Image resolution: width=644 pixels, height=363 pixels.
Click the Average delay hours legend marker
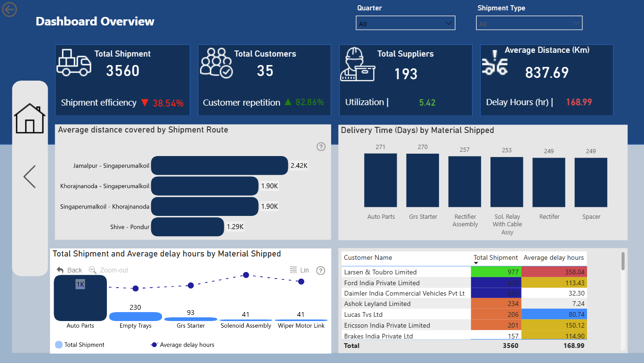tap(154, 345)
